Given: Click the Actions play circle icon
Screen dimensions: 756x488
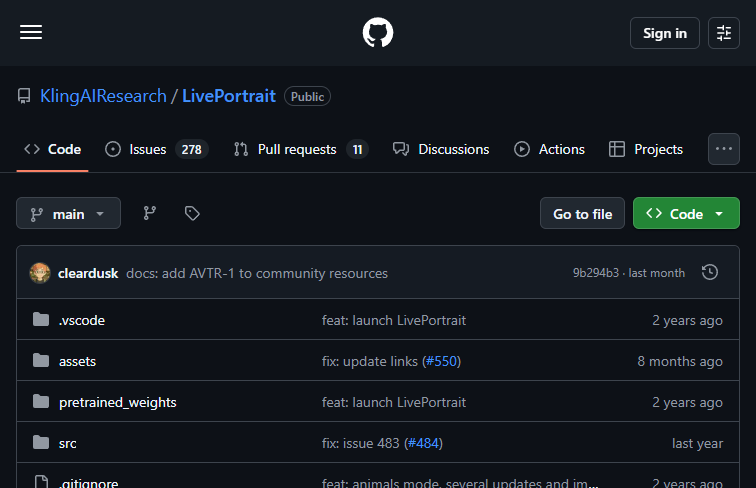Looking at the screenshot, I should 522,149.
